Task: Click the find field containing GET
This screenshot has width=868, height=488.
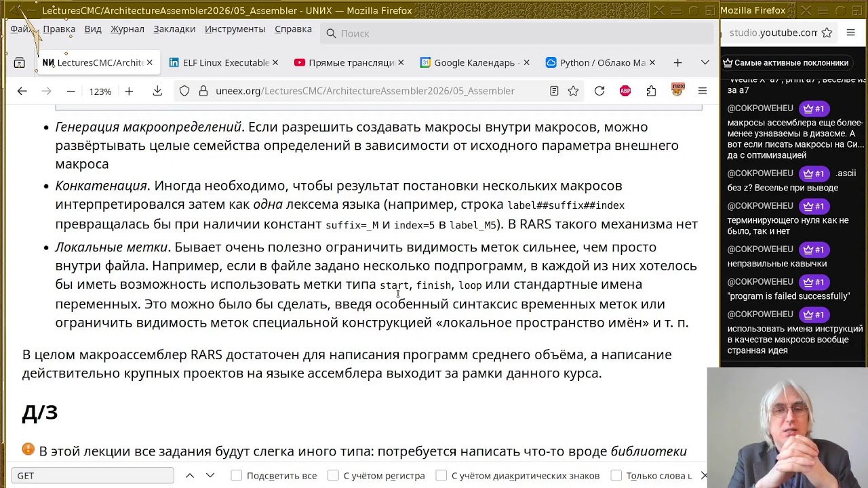Action: pyautogui.click(x=92, y=475)
